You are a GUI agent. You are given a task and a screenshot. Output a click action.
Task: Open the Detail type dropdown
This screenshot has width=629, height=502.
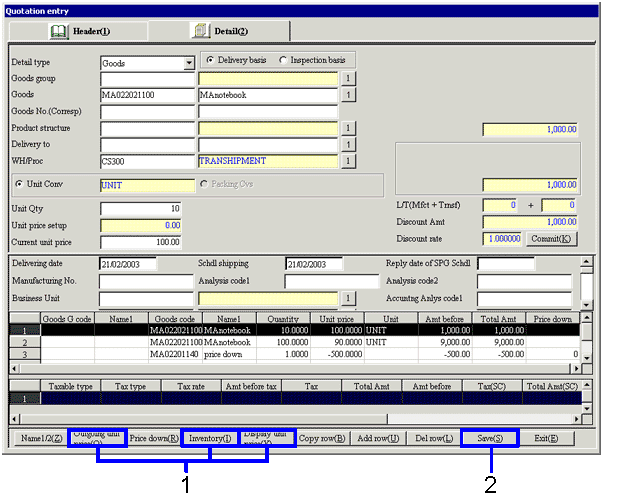[x=188, y=63]
